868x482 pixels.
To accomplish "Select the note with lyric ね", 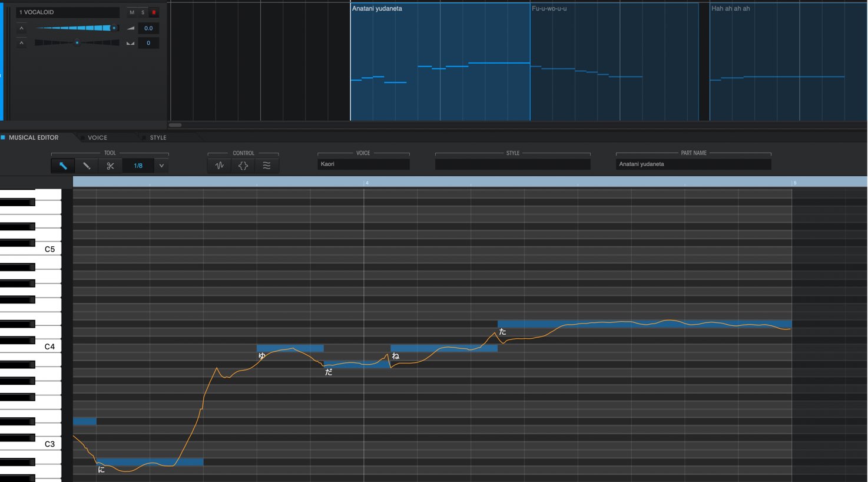I will 444,348.
